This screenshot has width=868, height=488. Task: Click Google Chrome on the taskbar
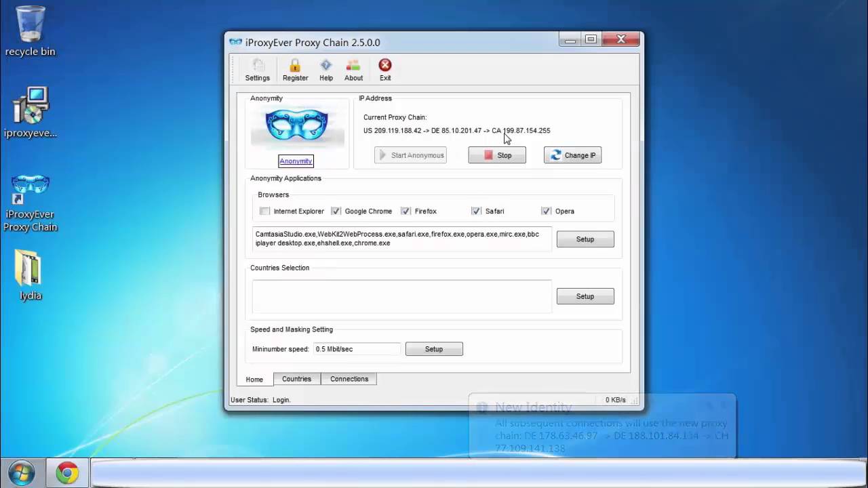click(x=66, y=473)
